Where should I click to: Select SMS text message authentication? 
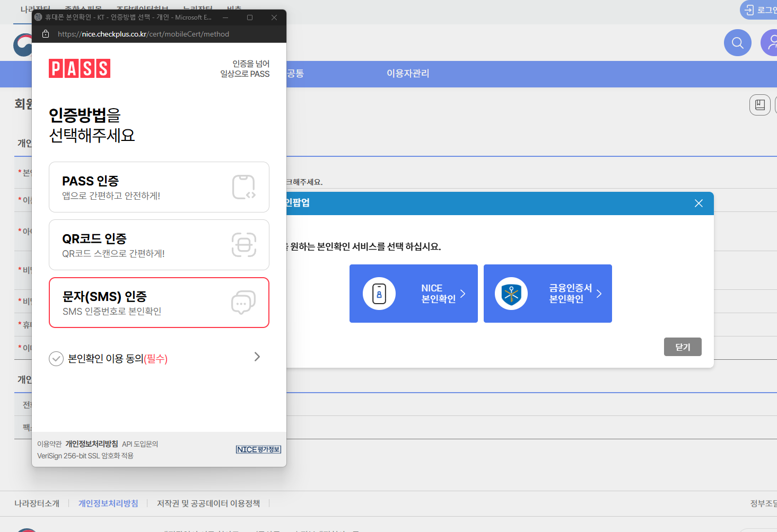159,303
